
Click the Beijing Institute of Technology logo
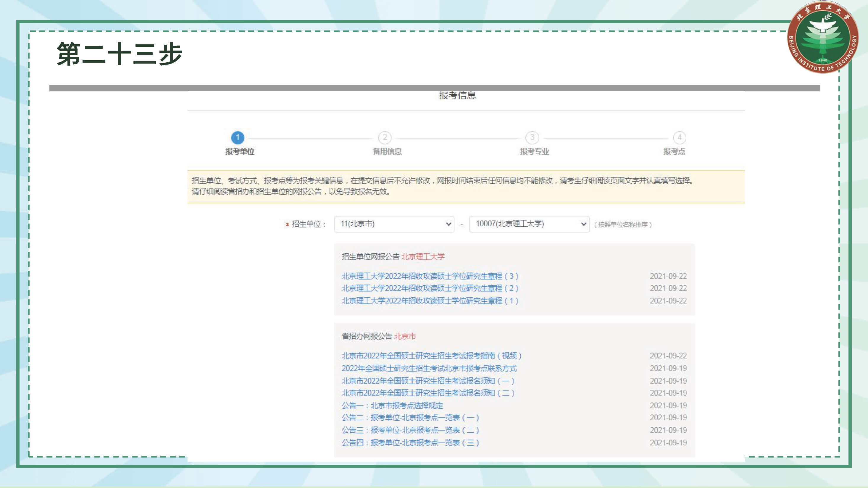point(822,38)
